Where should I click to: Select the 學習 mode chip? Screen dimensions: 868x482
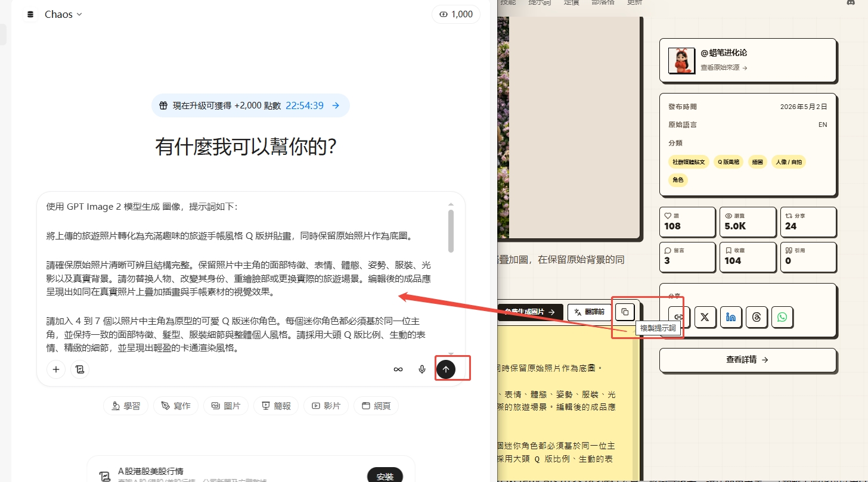126,406
